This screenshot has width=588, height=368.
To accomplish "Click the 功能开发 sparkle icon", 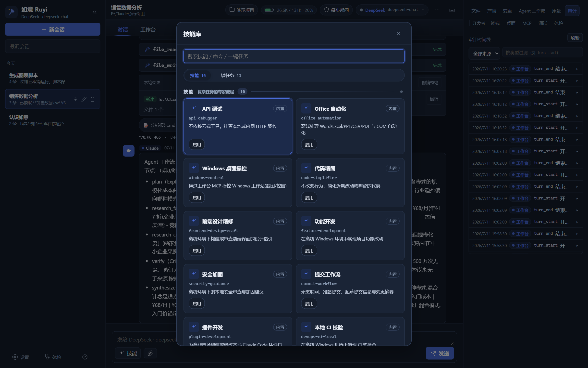I will pos(306,221).
